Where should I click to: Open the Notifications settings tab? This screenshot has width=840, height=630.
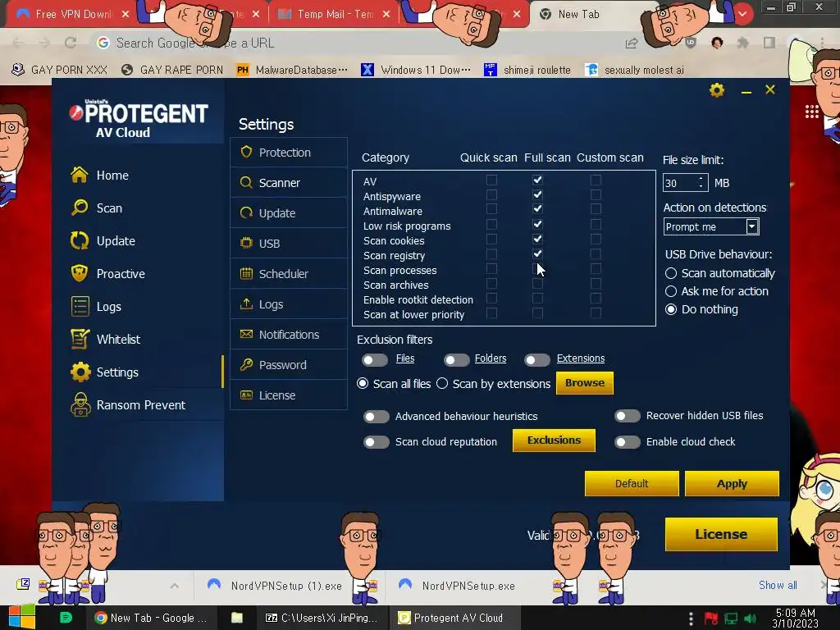(289, 335)
